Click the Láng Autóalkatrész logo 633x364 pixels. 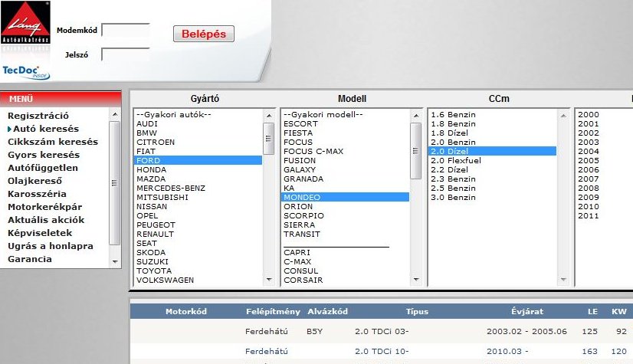pyautogui.click(x=25, y=22)
